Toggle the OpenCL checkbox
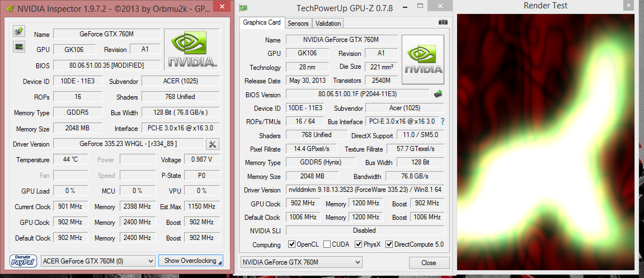Screen dimensions: 644x278 292,244
